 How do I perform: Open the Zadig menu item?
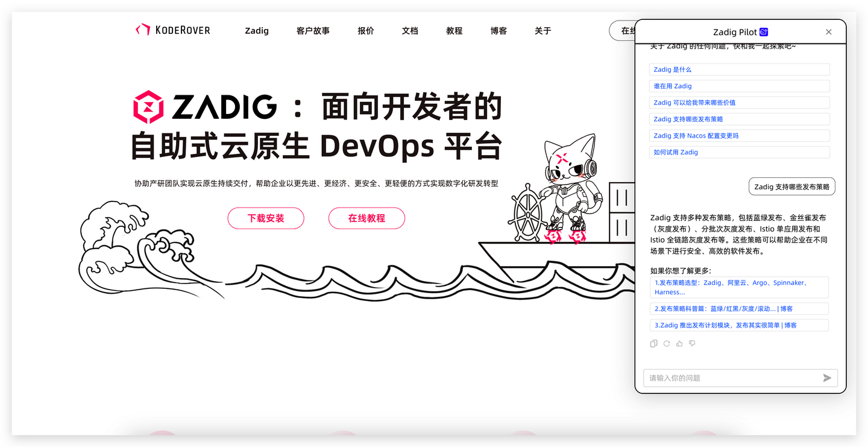pos(257,31)
